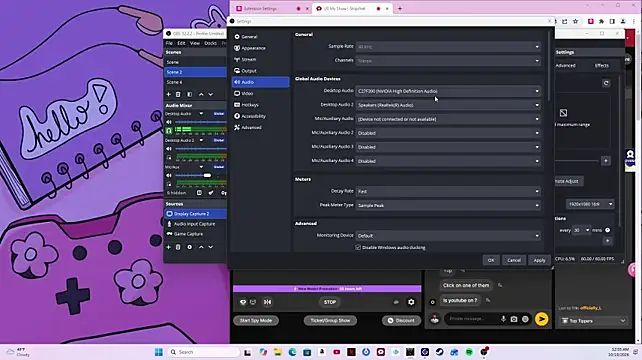The image size is (642, 360).
Task: Open scene filters icon in Scenes toolbar
Action: [x=190, y=95]
